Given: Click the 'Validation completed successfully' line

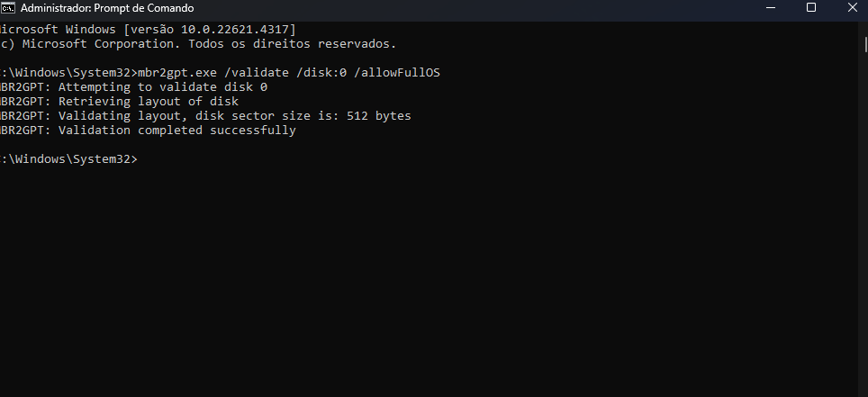Looking at the screenshot, I should point(177,131).
